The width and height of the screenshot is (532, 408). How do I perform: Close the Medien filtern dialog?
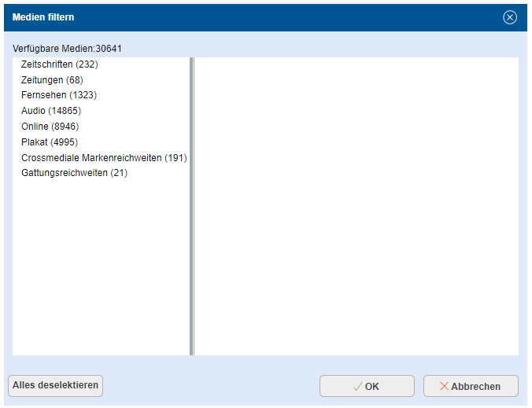[x=510, y=17]
